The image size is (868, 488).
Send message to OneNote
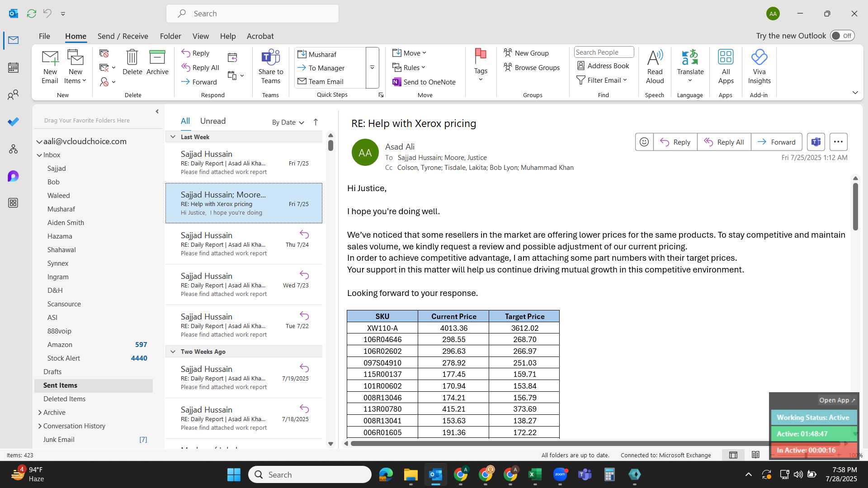point(424,82)
